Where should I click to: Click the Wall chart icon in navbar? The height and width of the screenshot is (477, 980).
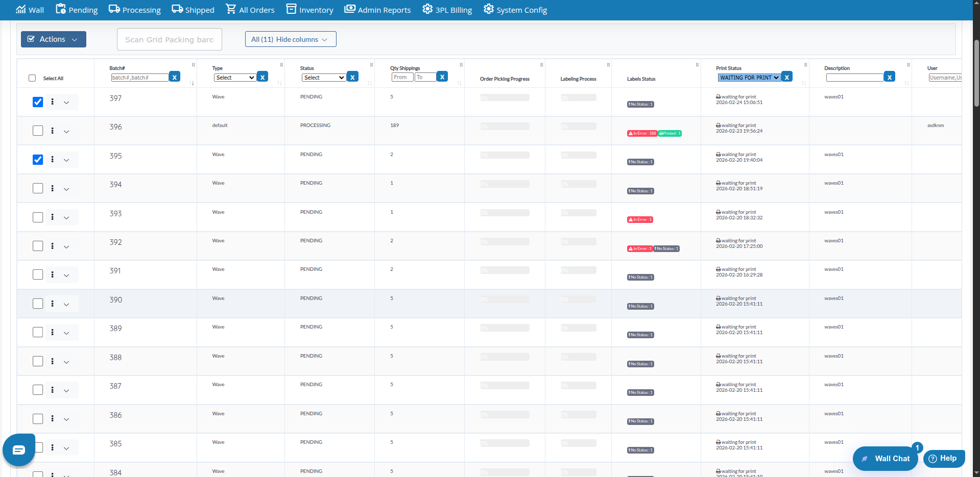coord(20,10)
